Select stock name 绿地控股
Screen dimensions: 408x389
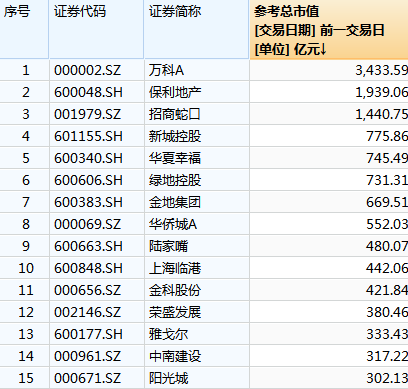175,180
